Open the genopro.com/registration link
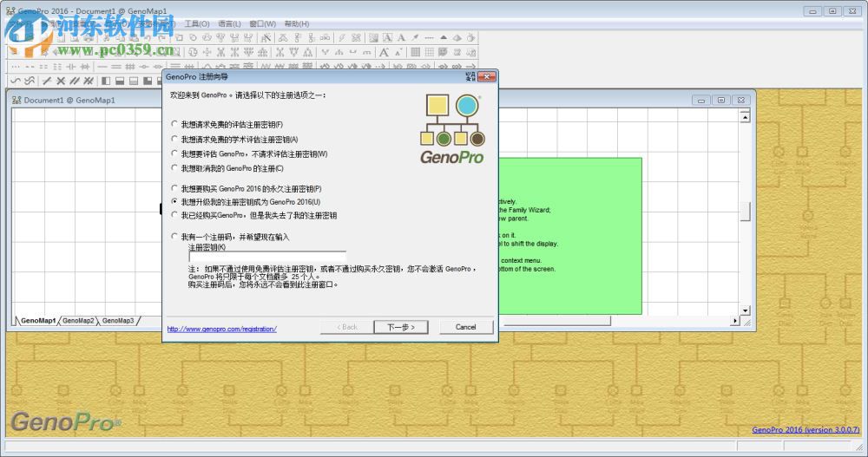Screen dimensions: 868x457 (222, 329)
